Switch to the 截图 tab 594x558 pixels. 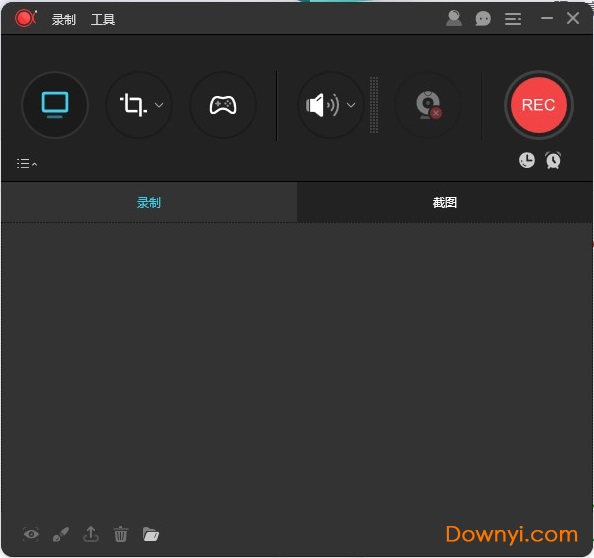tap(445, 202)
